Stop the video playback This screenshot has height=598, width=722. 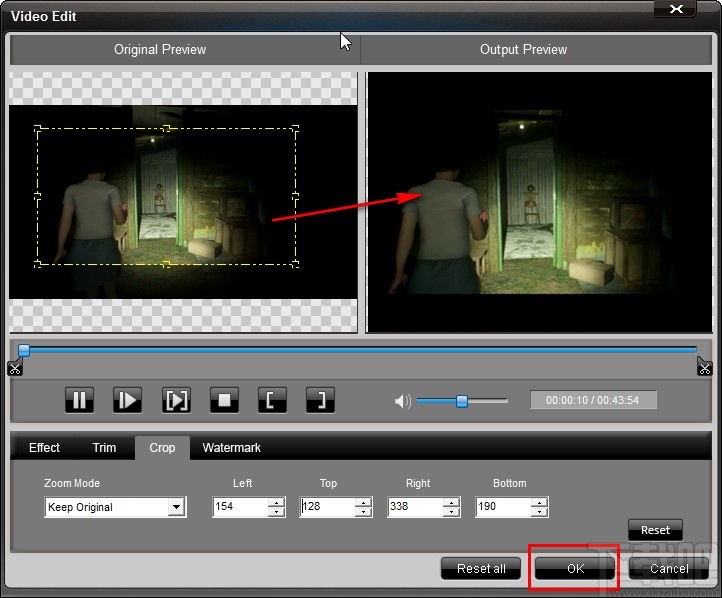(x=224, y=400)
